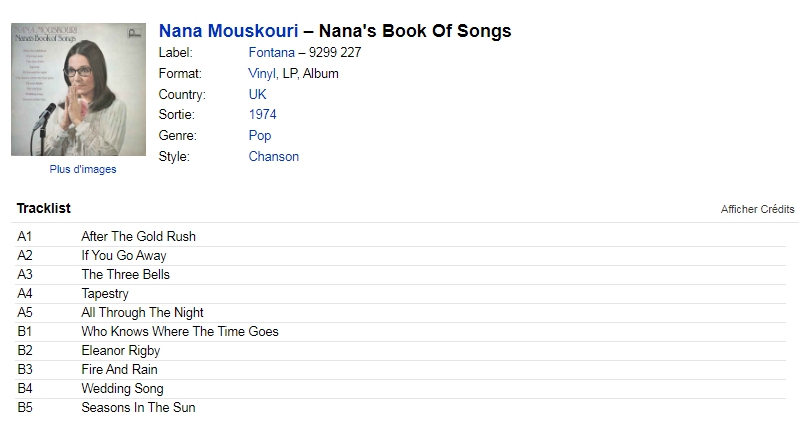The image size is (805, 433).
Task: Open the Chanson style link
Action: (x=274, y=157)
